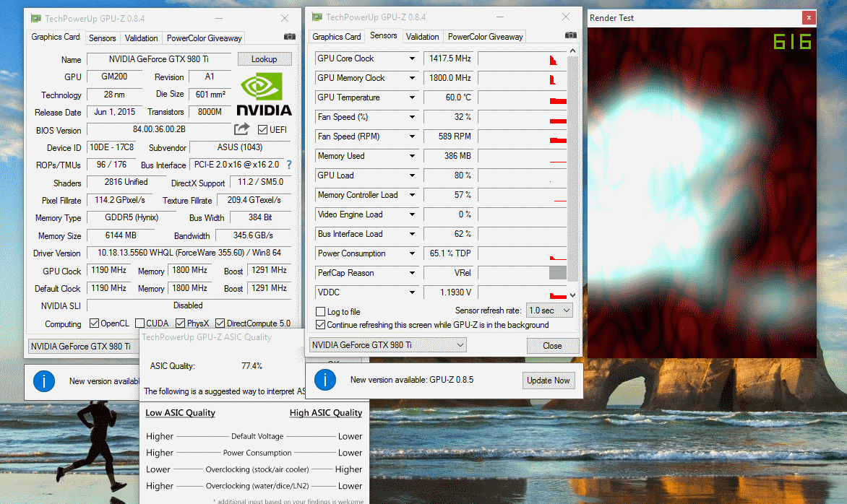Click the bus interface question mark icon

[x=289, y=165]
